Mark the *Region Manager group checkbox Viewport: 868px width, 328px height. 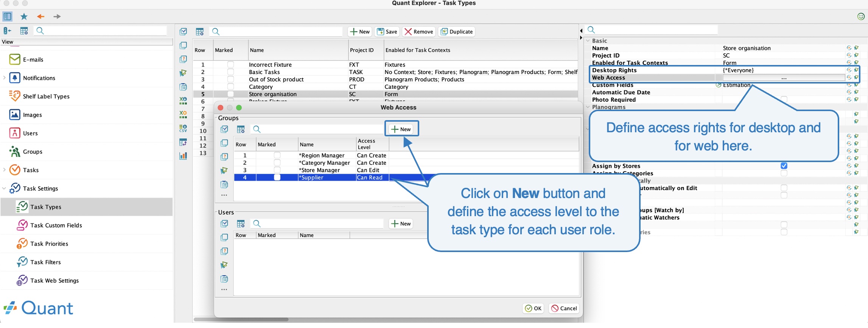277,155
